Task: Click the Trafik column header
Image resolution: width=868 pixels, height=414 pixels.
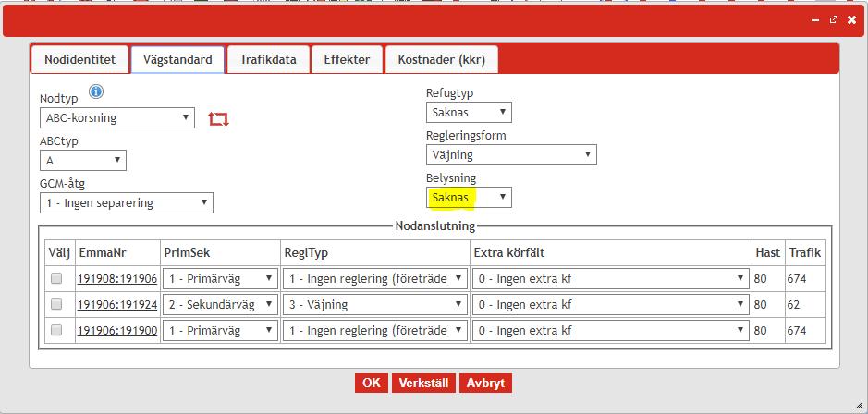Action: coord(805,253)
